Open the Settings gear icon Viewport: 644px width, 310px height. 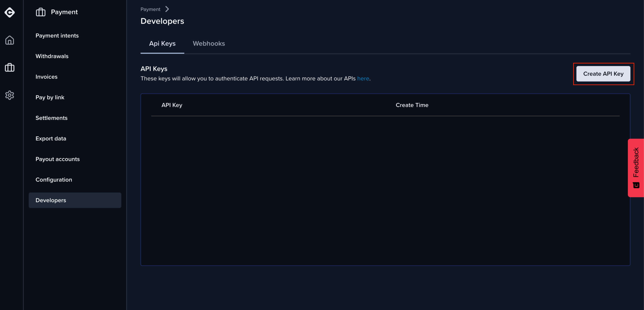pos(10,95)
